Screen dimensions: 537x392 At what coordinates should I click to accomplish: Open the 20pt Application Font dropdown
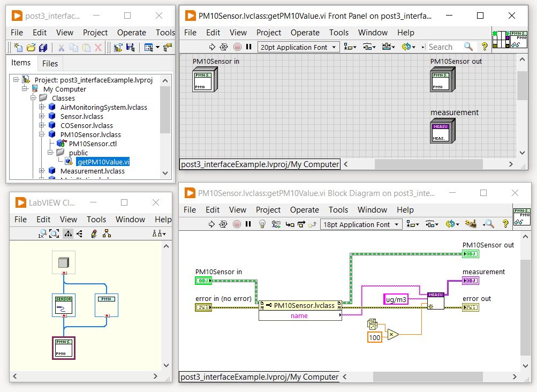pyautogui.click(x=298, y=47)
